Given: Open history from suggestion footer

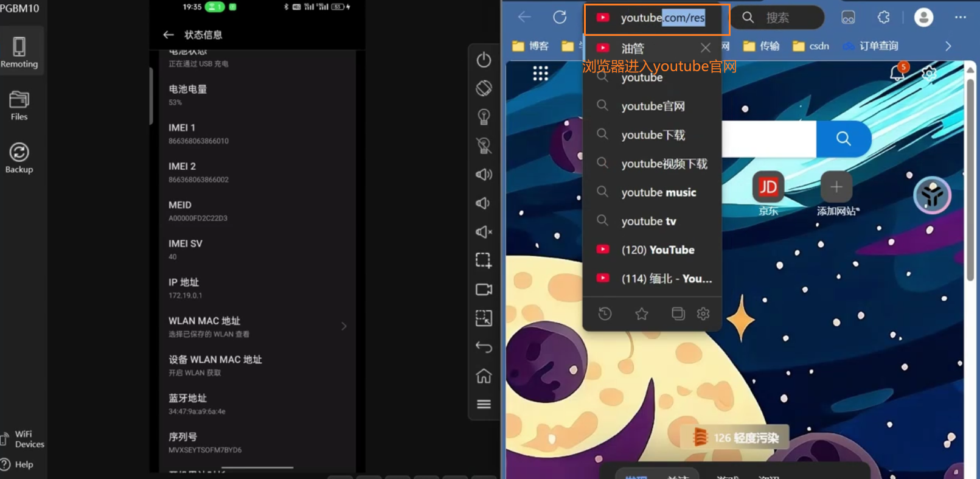Looking at the screenshot, I should [605, 313].
